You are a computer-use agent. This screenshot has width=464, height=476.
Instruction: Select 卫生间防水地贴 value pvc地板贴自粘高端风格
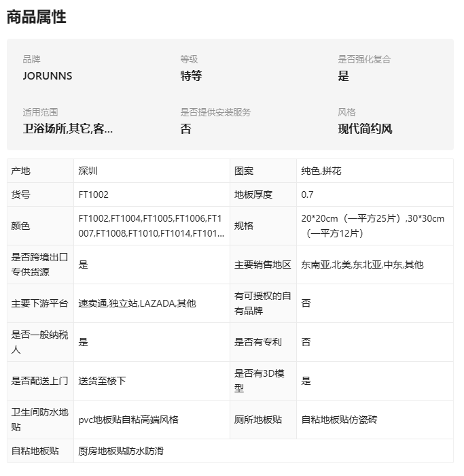coord(128,420)
